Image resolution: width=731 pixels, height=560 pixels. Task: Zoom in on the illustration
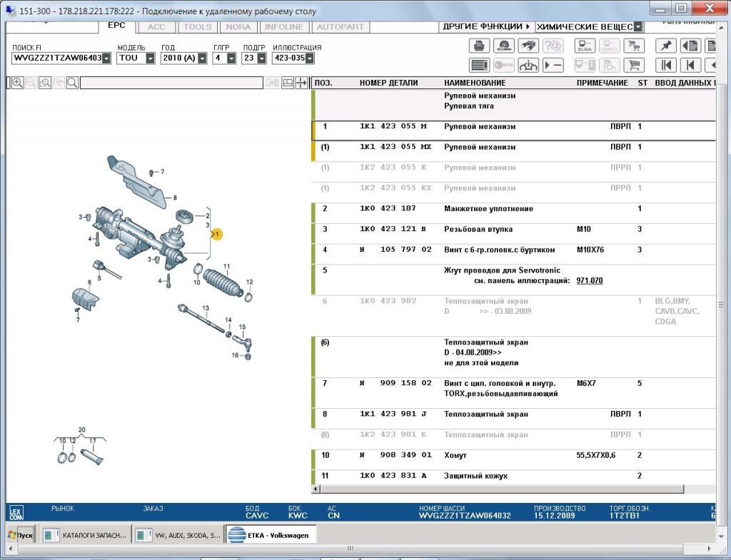[18, 83]
